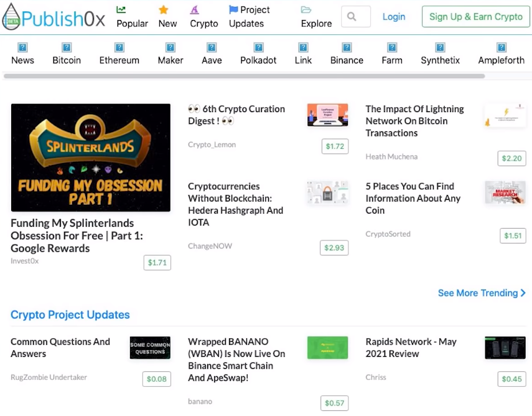This screenshot has width=532, height=416.
Task: Select the Synthetix tag label
Action: pyautogui.click(x=441, y=60)
